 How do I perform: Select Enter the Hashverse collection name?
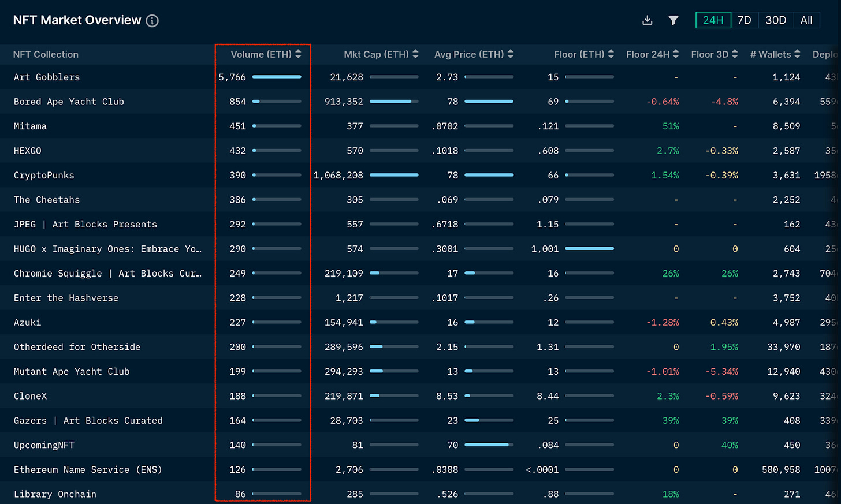tap(66, 298)
